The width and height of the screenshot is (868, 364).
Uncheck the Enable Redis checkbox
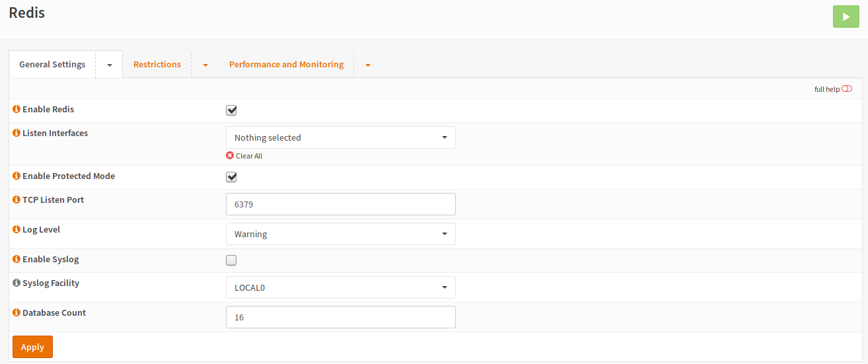coord(231,110)
